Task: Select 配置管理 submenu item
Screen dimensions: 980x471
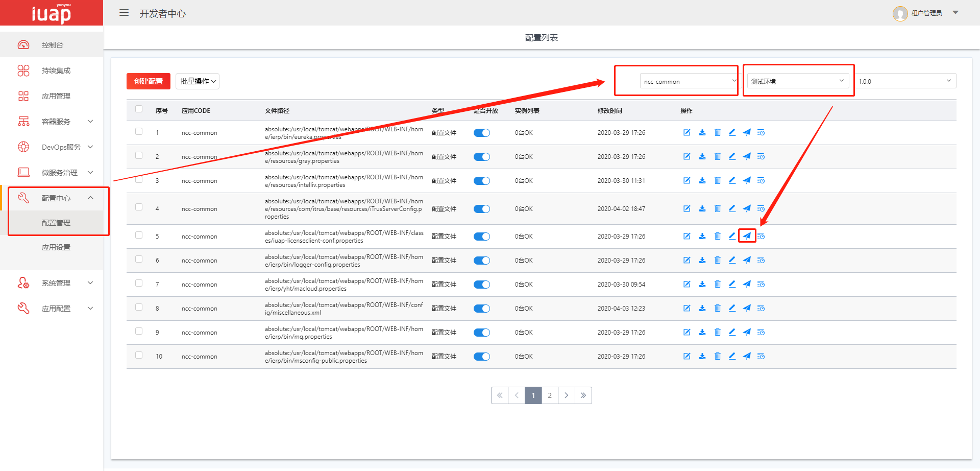Action: pos(52,223)
